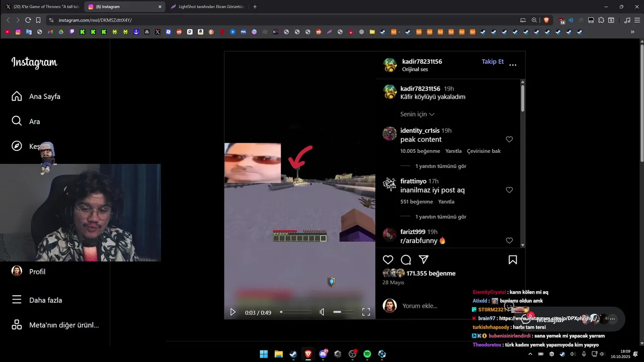
Task: Like identity_cr1sis's peak content comment
Action: pyautogui.click(x=509, y=139)
